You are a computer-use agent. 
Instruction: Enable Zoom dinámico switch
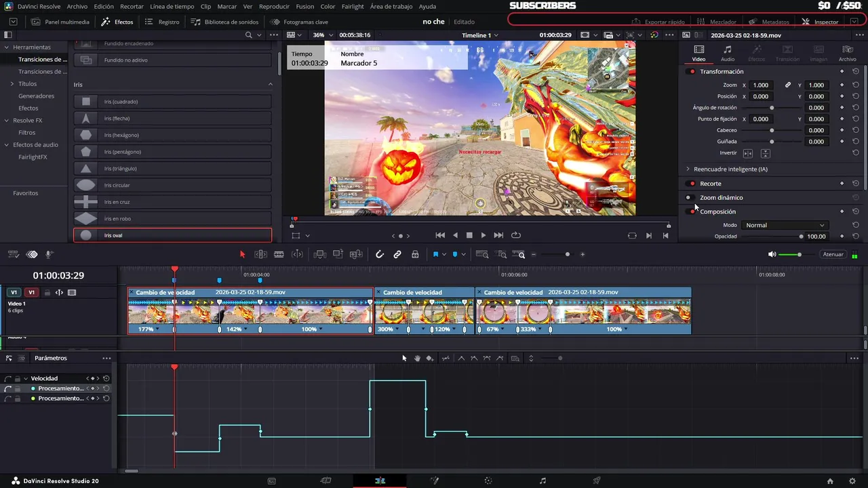[x=689, y=198]
